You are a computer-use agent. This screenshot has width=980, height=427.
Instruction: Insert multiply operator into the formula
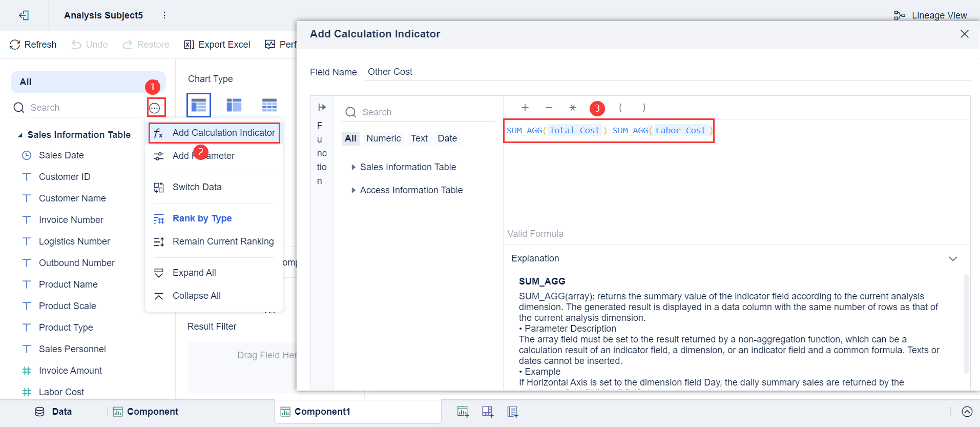tap(573, 108)
